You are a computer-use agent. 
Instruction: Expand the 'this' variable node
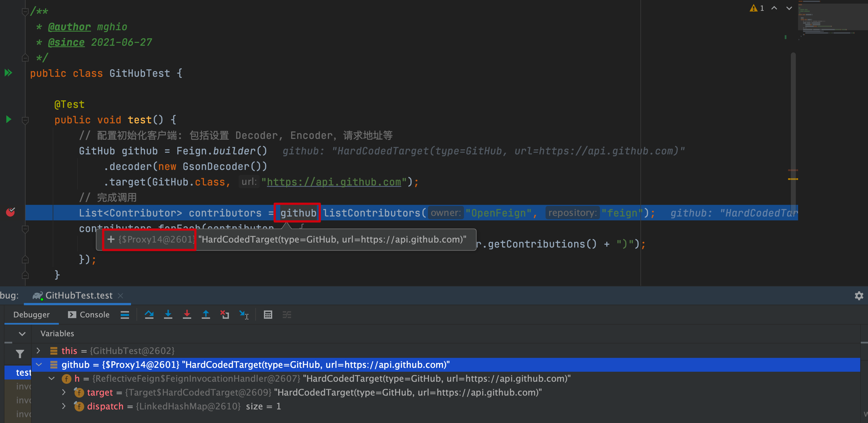click(38, 351)
